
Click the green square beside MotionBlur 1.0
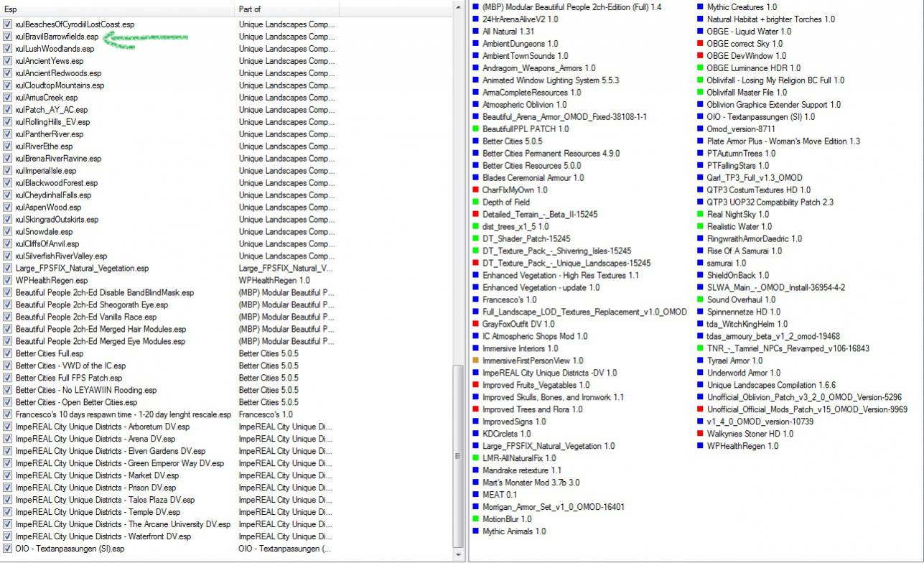click(475, 519)
